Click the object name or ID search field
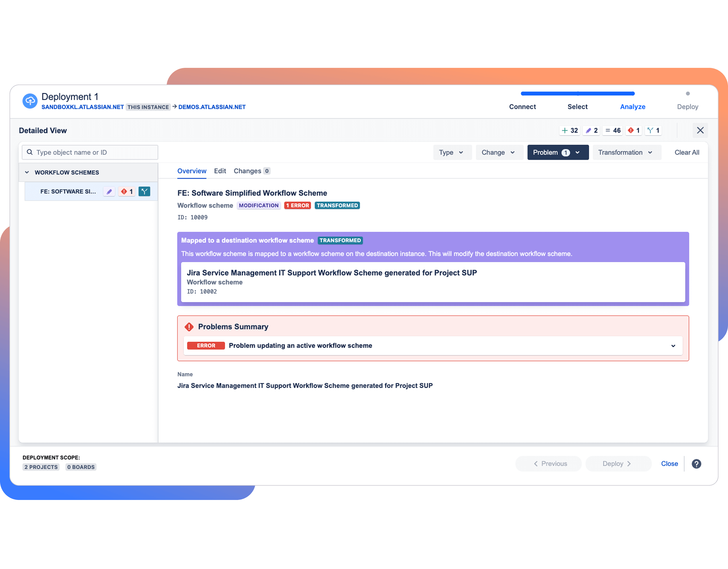728x569 pixels. click(x=90, y=152)
